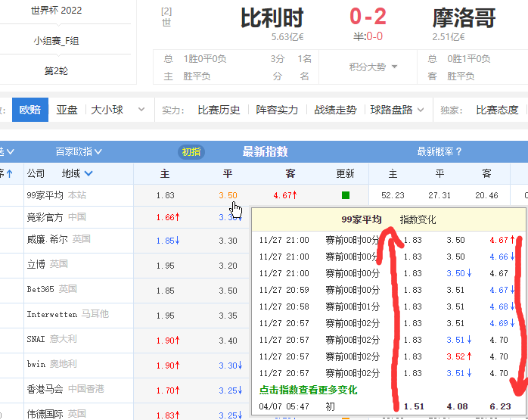Open the 阵容实力 tab
This screenshot has width=528, height=420.
(x=277, y=110)
